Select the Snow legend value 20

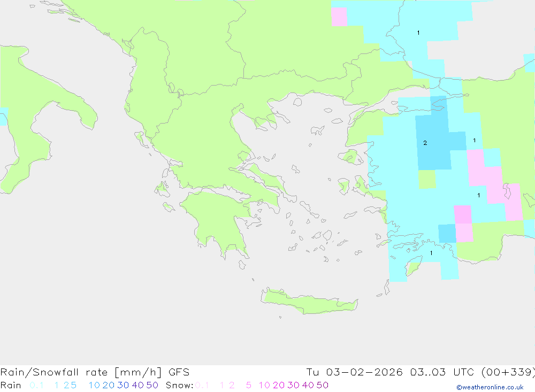(279, 385)
